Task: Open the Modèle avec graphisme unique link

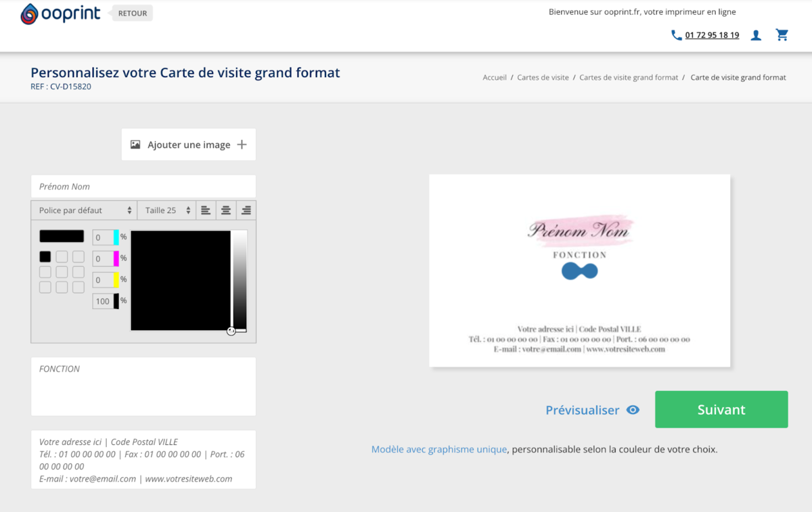Action: point(438,449)
